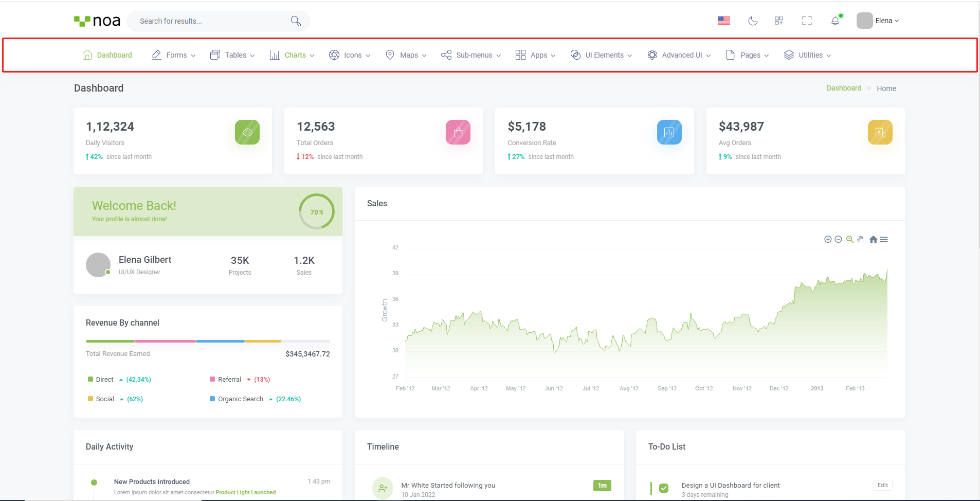This screenshot has width=980, height=501.
Task: Open the Sales chart hamburger menu
Action: pyautogui.click(x=884, y=239)
